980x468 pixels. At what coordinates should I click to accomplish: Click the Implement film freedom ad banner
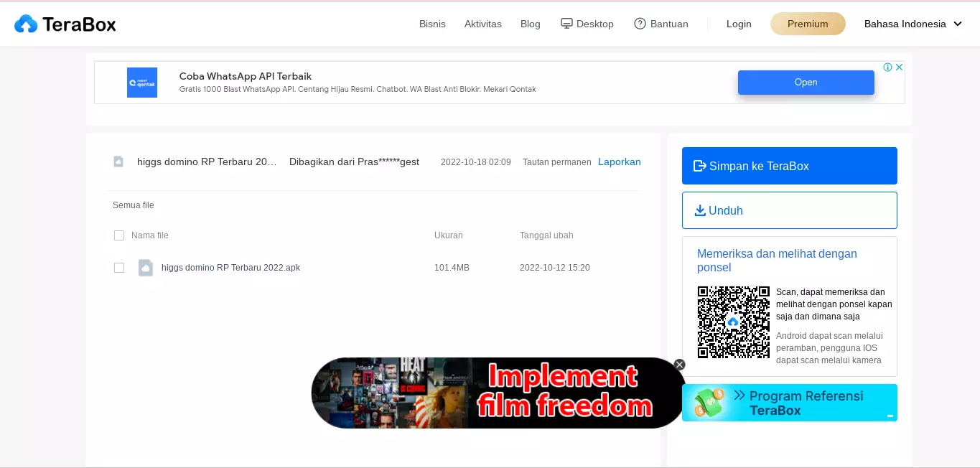(498, 393)
